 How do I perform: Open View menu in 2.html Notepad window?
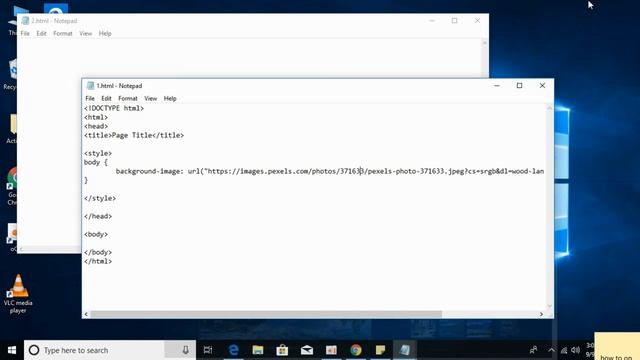pos(85,33)
